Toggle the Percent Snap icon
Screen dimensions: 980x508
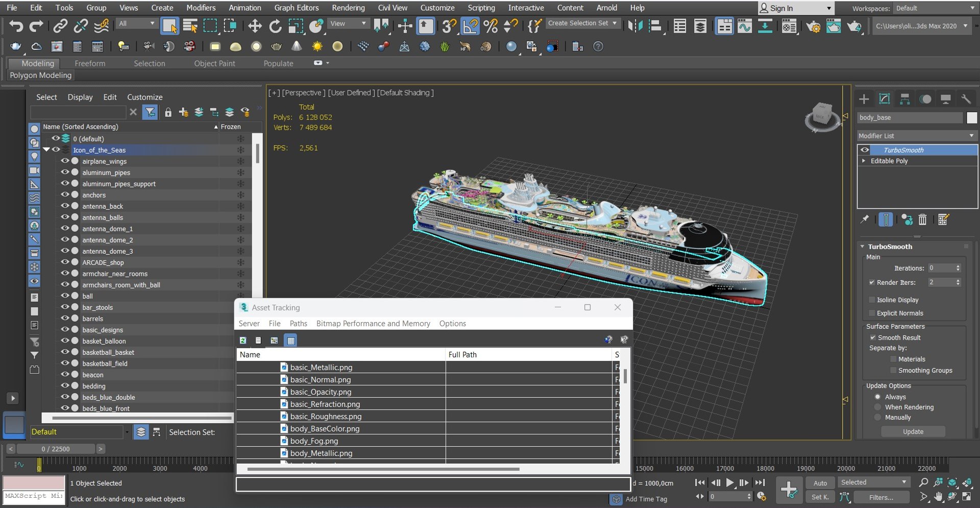coord(491,26)
